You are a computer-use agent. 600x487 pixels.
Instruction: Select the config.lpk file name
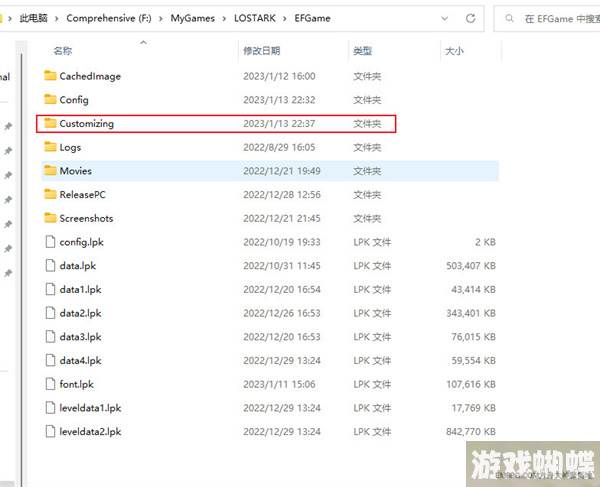[x=82, y=242]
